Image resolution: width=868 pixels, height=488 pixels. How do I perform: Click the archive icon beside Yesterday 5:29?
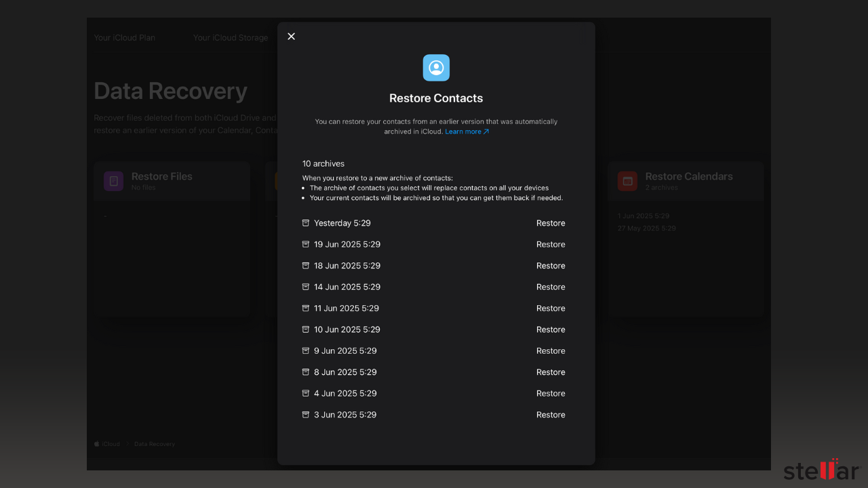306,223
